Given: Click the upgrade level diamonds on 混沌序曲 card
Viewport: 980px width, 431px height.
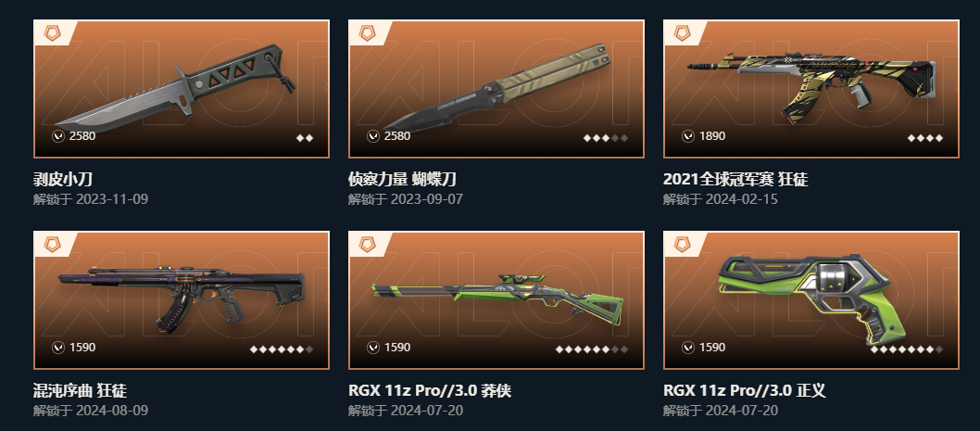Looking at the screenshot, I should pos(282,349).
